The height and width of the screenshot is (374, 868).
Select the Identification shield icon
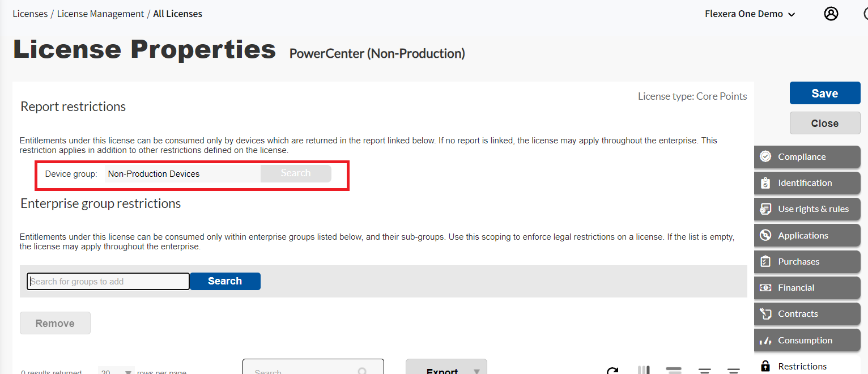[x=765, y=182]
